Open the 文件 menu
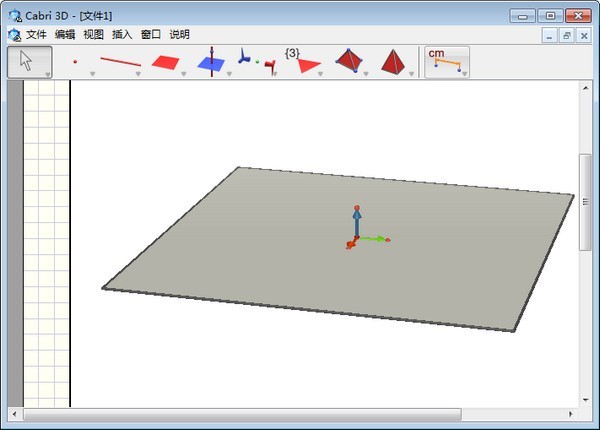Image resolution: width=600 pixels, height=430 pixels. (x=36, y=35)
